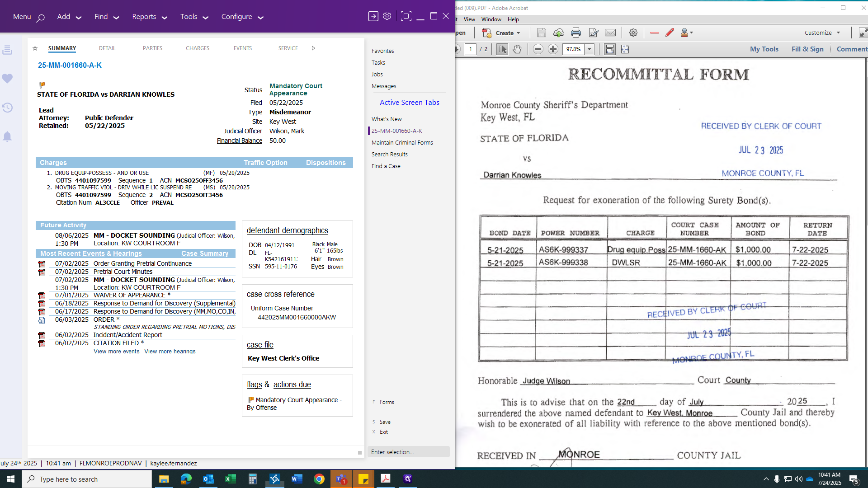Switch to the CHARGES tab

(197, 48)
